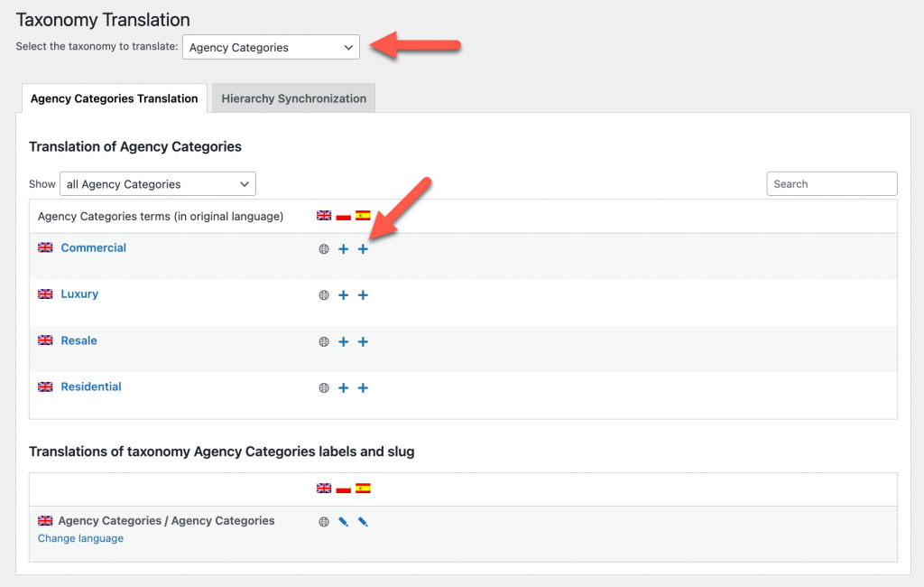Add Polish translation for Resale
The image size is (924, 587).
coord(343,341)
